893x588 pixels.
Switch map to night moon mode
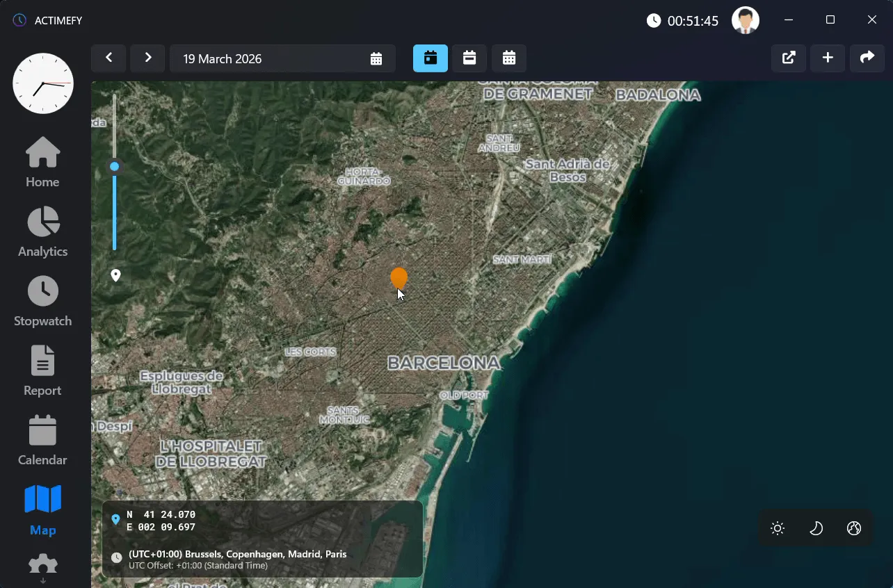click(816, 528)
